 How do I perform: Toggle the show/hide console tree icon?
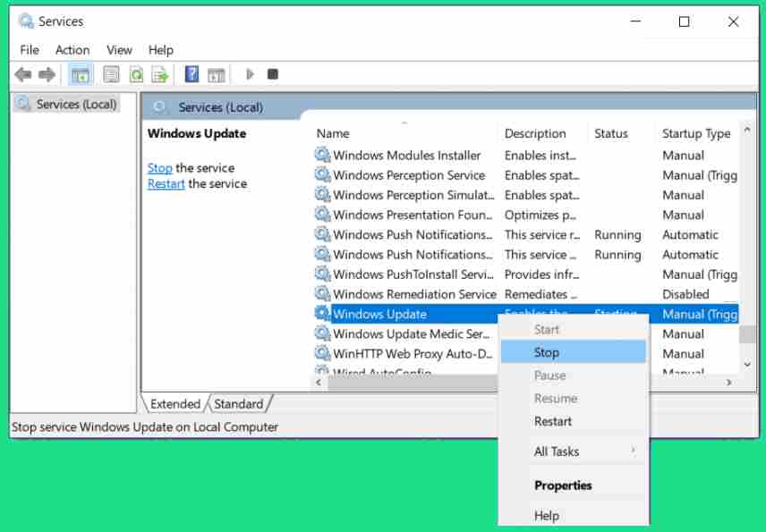pyautogui.click(x=81, y=75)
